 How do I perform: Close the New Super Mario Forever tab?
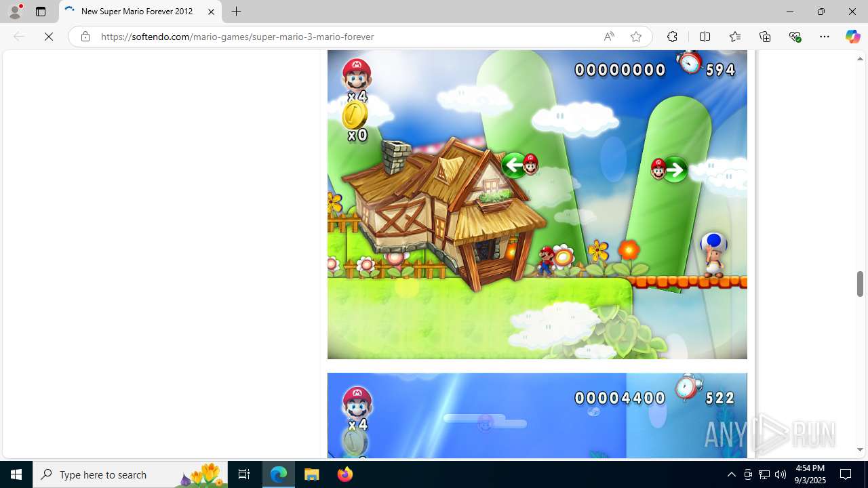point(211,12)
